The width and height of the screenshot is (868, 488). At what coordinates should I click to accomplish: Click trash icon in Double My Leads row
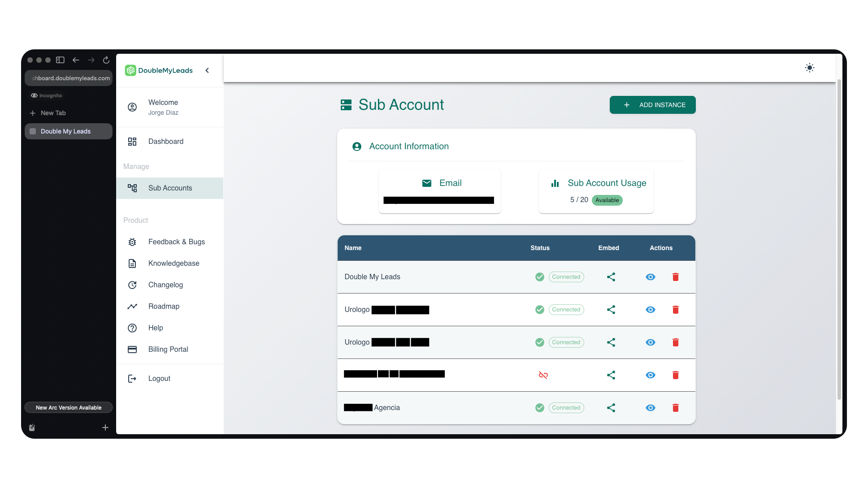[675, 277]
